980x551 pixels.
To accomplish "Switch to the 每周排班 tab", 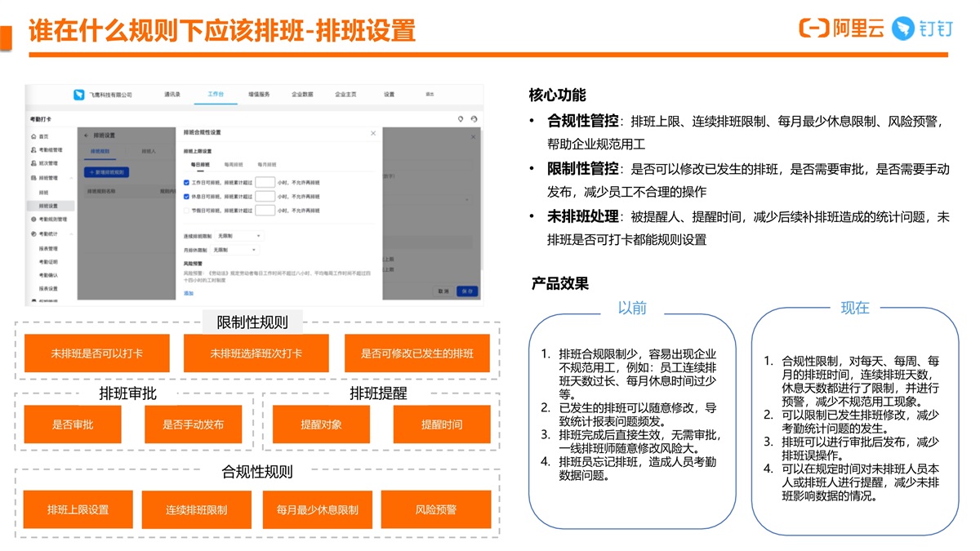I will tap(234, 165).
